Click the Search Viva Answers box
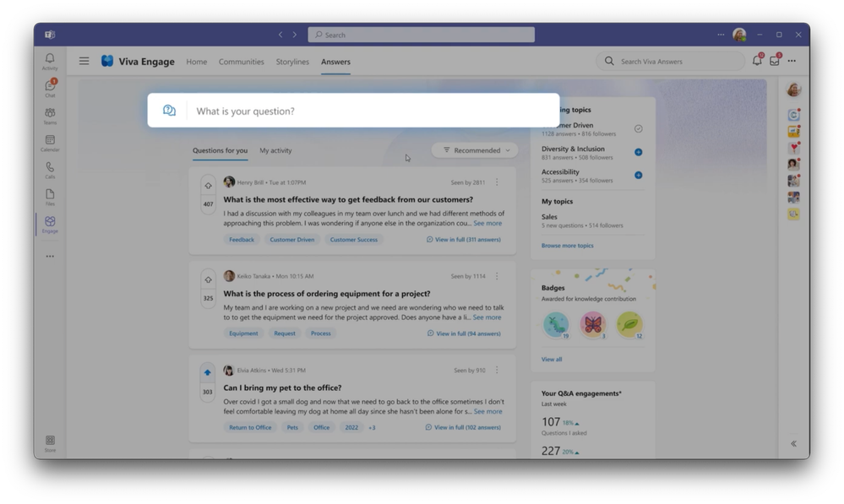The image size is (844, 504). pos(670,62)
